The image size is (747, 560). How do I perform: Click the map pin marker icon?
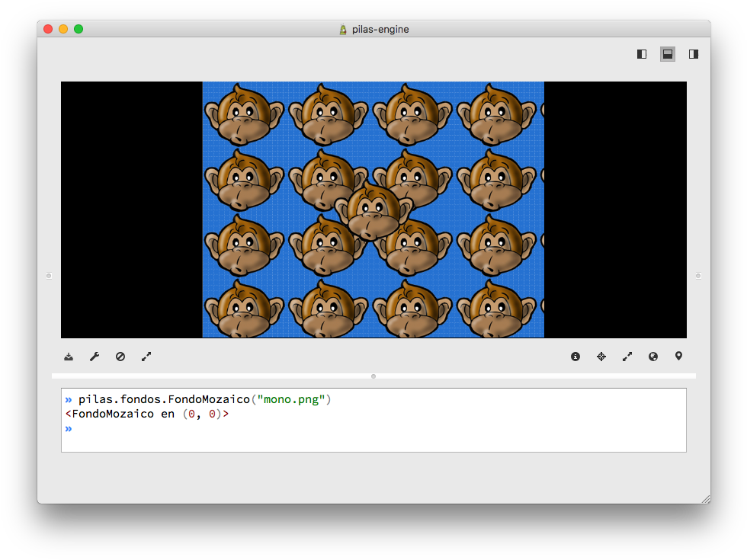679,357
